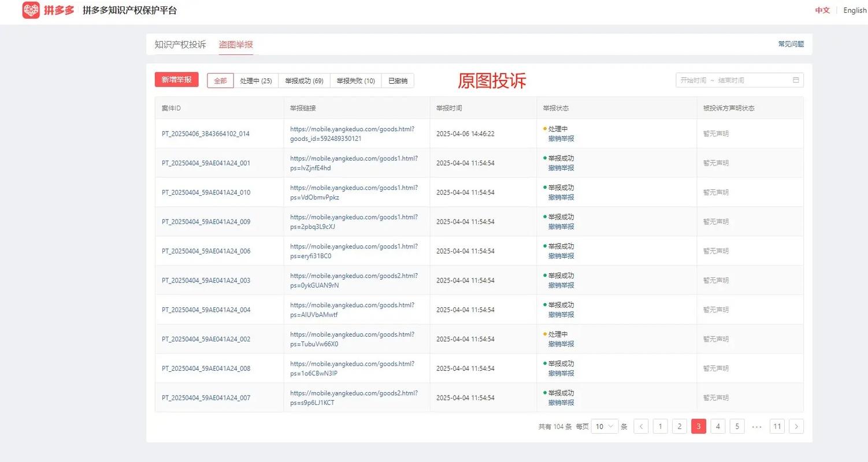This screenshot has height=462, width=868.
Task: Go to page 4
Action: tap(718, 427)
